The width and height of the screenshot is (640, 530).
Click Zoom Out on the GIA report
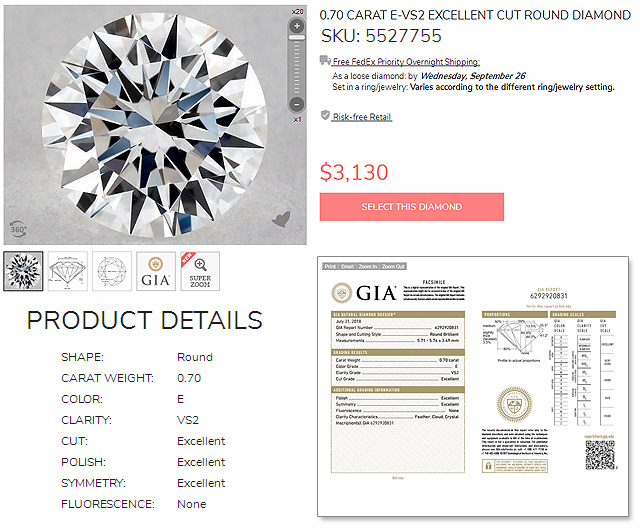394,267
